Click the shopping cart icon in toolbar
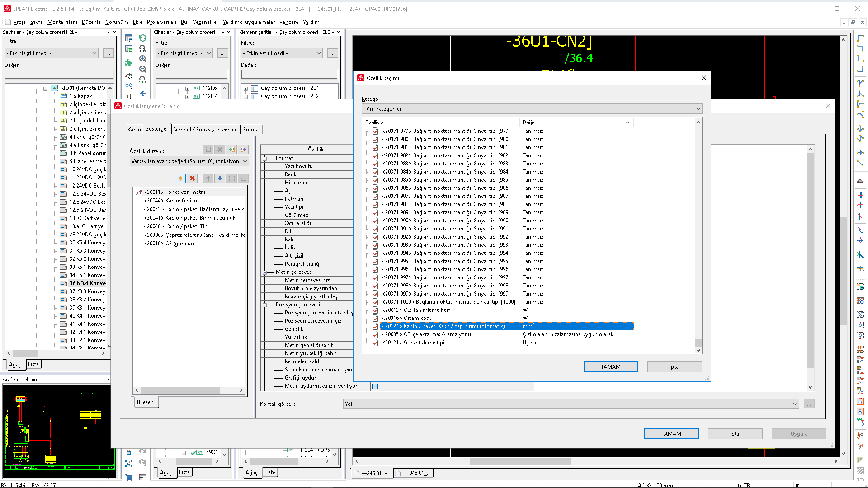The image size is (868, 488). click(129, 477)
